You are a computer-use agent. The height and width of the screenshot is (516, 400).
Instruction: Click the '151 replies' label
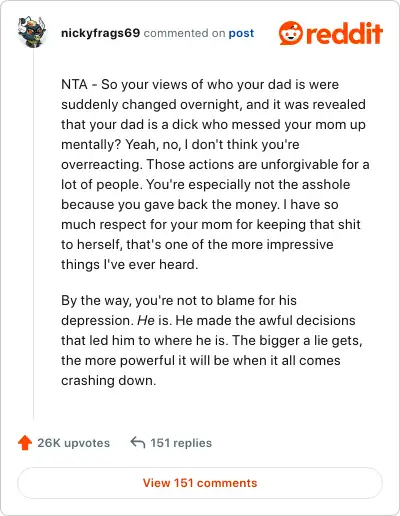[181, 443]
